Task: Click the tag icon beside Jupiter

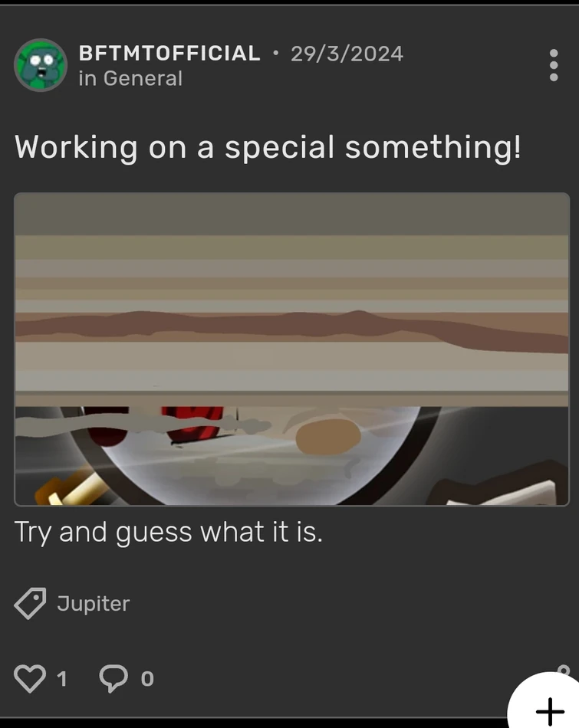Action: (30, 603)
